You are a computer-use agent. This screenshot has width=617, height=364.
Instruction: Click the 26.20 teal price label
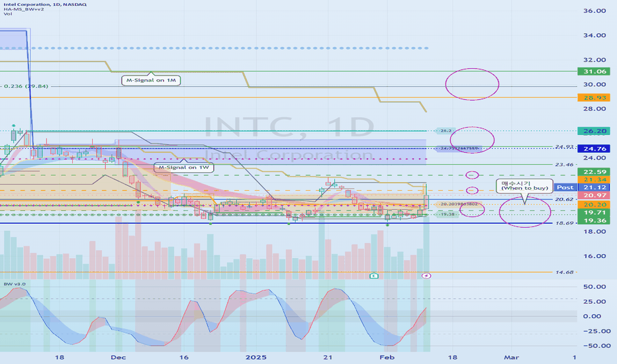point(594,131)
